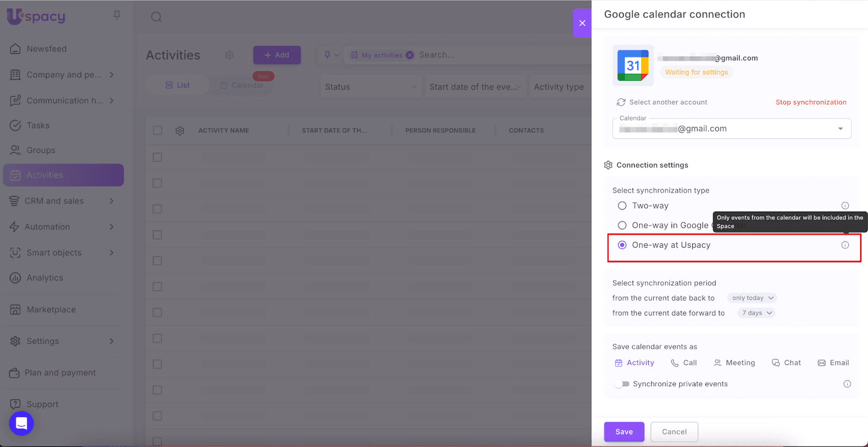This screenshot has width=868, height=447.
Task: Enable Synchronize private events toggle
Action: pyautogui.click(x=622, y=384)
